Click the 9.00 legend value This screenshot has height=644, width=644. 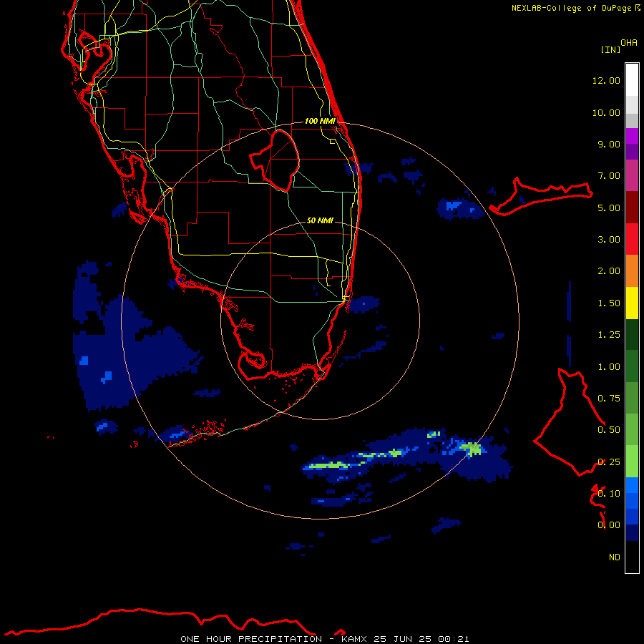pos(609,144)
